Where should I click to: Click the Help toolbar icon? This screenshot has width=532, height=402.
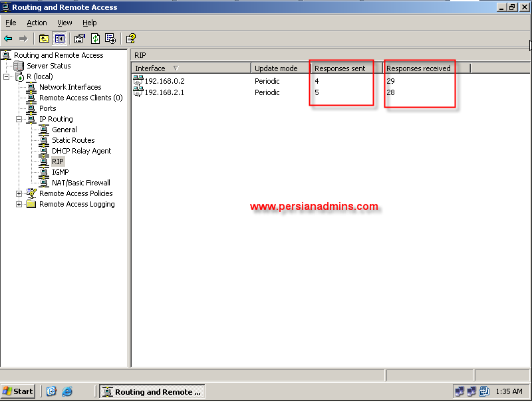coord(131,39)
